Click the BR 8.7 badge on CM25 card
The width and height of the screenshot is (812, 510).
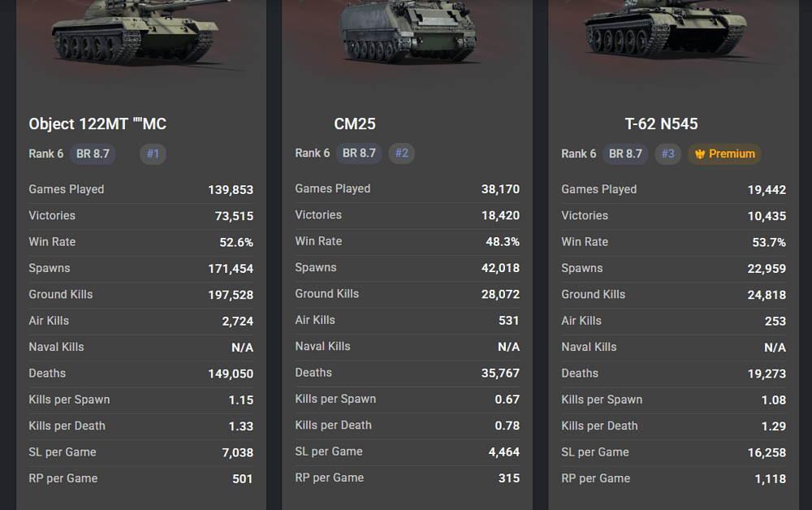[359, 153]
